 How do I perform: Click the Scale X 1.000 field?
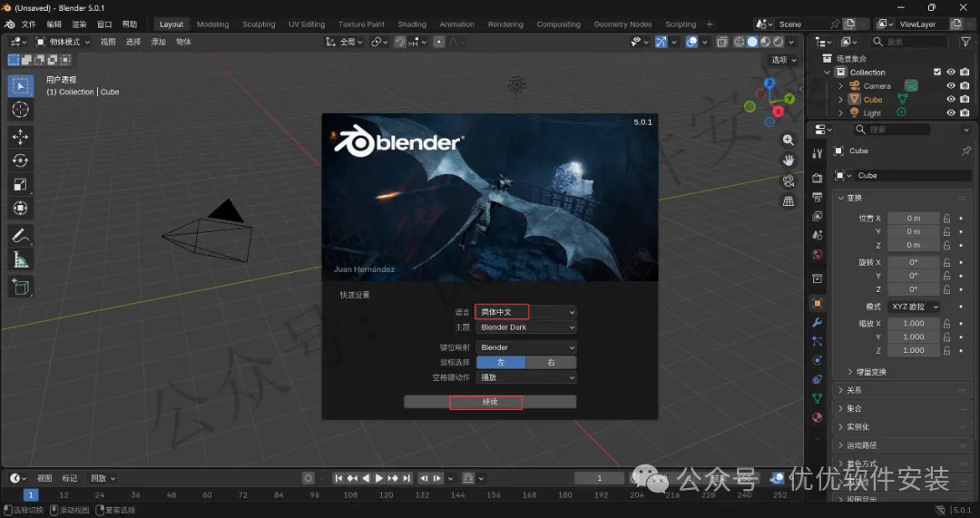[914, 324]
